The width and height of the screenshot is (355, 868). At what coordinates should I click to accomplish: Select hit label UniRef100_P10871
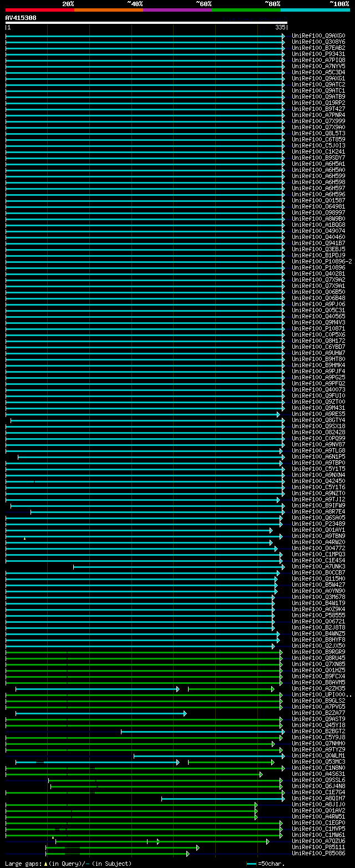tap(318, 329)
